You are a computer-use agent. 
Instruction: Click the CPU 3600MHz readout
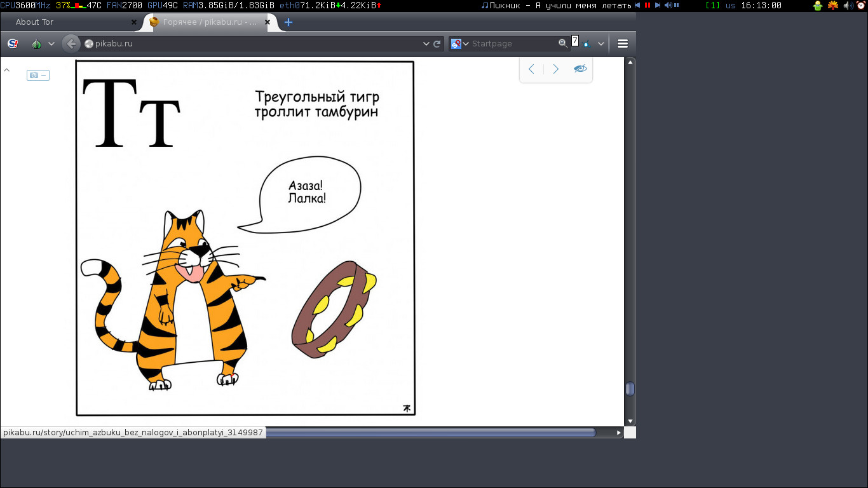tap(25, 5)
